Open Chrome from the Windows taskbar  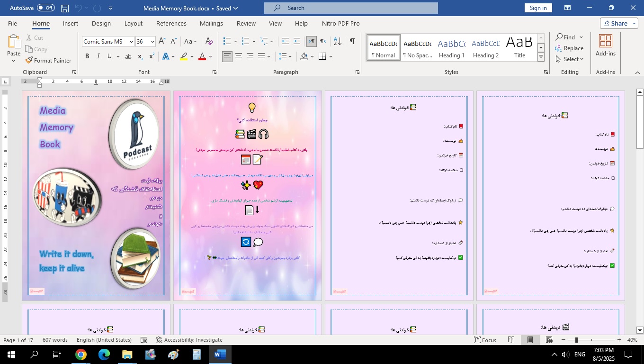[81, 355]
